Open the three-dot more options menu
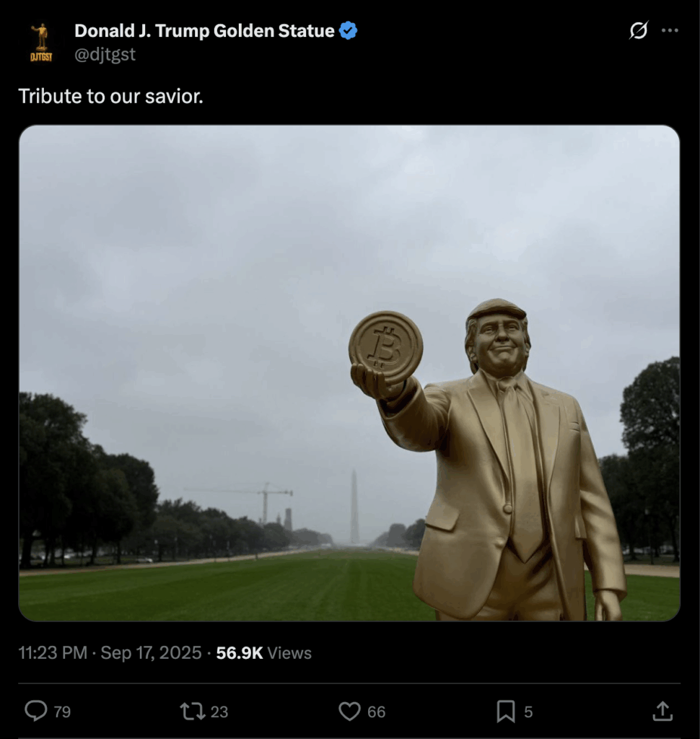This screenshot has height=739, width=700. point(670,31)
